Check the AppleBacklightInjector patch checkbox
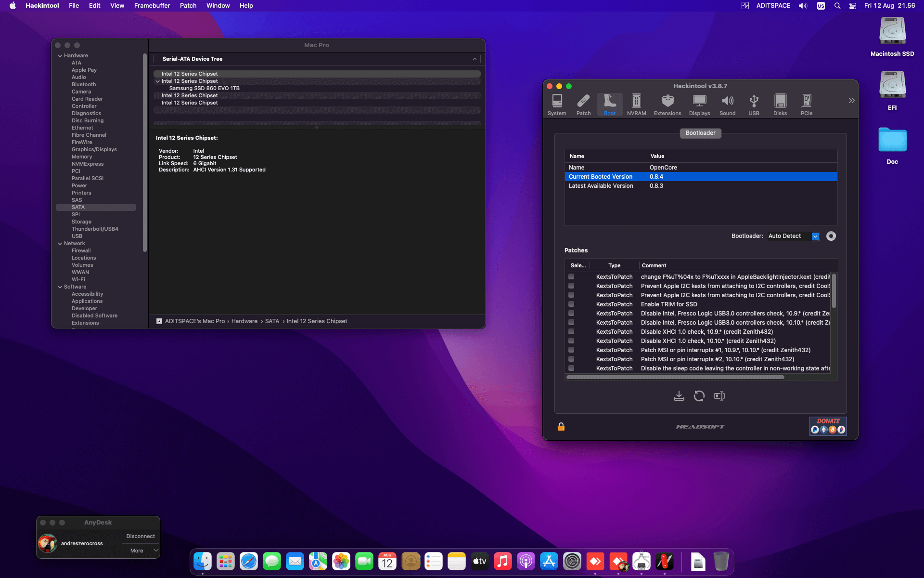Viewport: 924px width, 578px height. pyautogui.click(x=571, y=277)
